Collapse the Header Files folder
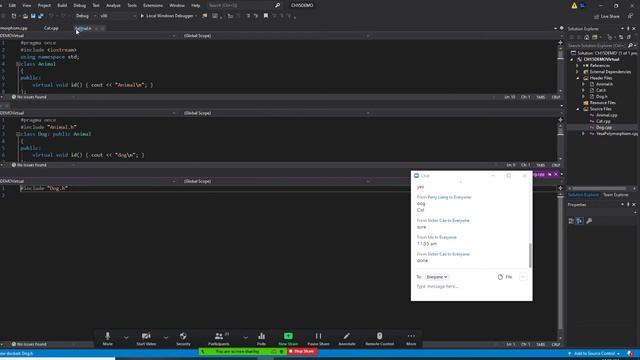The width and height of the screenshot is (640, 360). pyautogui.click(x=577, y=78)
